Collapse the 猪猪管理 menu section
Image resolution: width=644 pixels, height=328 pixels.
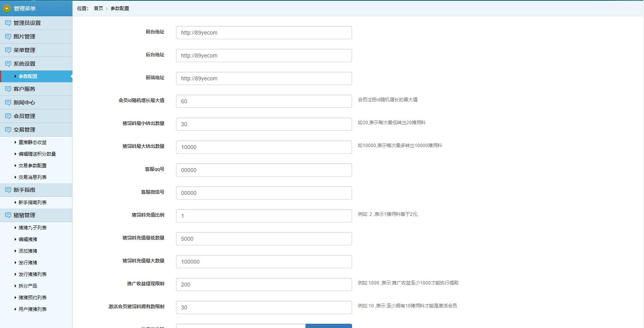pos(36,215)
